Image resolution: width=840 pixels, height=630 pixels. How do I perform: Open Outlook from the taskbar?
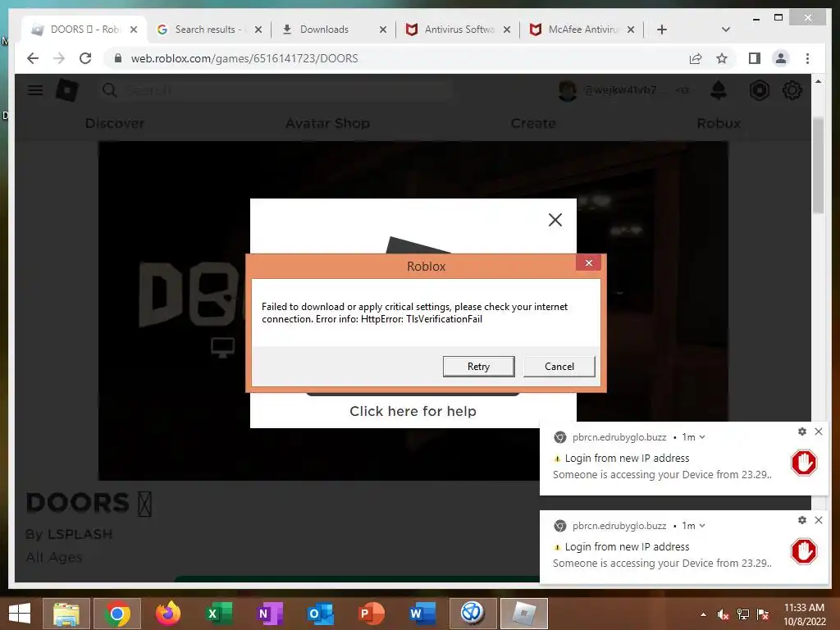[x=321, y=614]
